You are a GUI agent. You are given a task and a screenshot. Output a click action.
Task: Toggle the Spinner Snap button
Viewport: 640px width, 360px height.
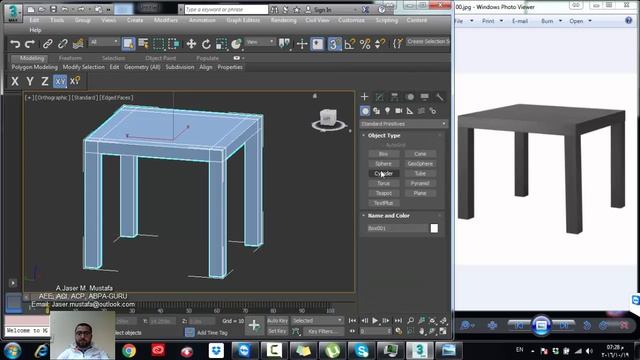[x=380, y=44]
